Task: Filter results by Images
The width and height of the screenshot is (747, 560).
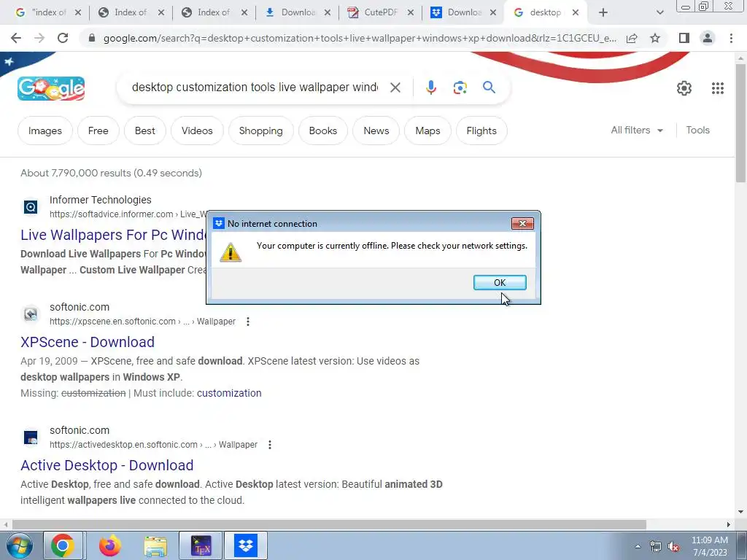Action: pyautogui.click(x=44, y=131)
